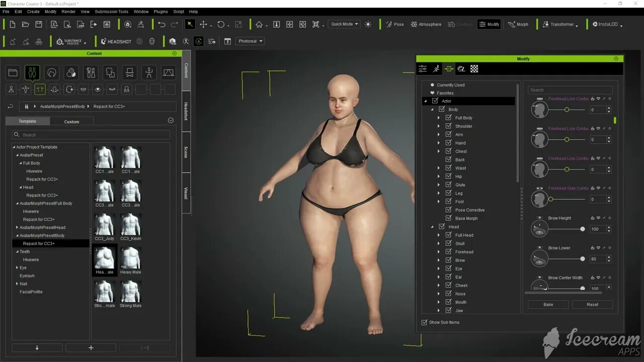The height and width of the screenshot is (362, 644).
Task: Click the Save project icon
Action: coord(39,24)
